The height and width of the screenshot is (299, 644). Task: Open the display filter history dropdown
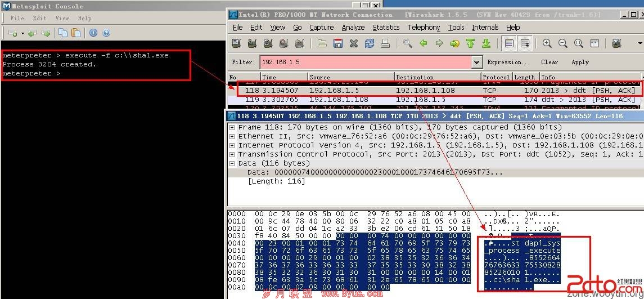(x=476, y=62)
